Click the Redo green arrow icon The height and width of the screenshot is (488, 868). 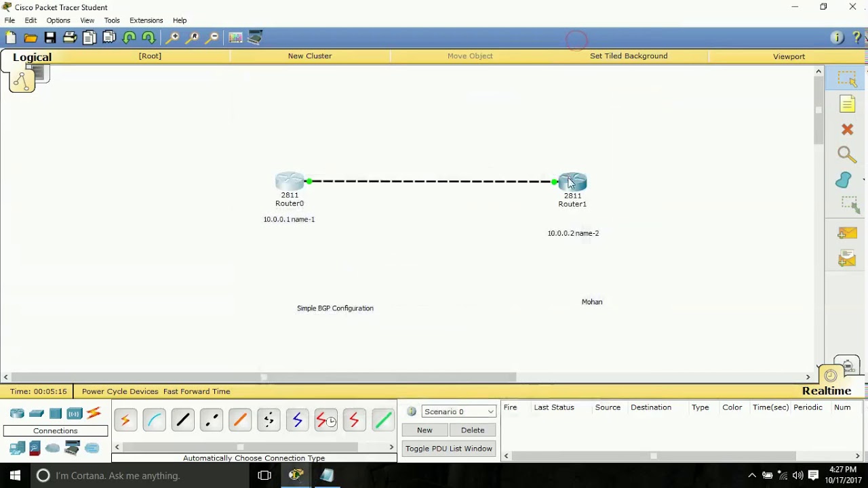click(x=149, y=38)
